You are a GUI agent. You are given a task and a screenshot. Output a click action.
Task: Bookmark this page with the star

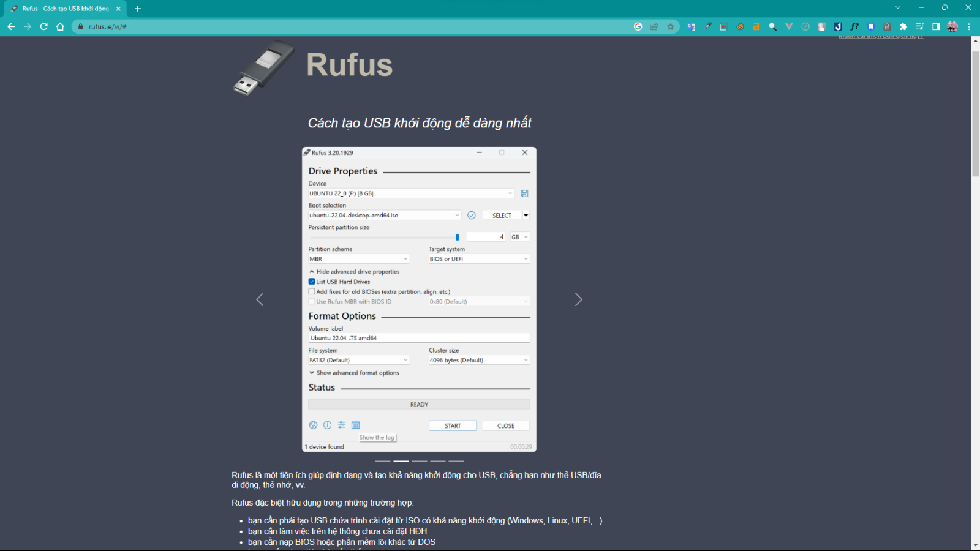671,26
